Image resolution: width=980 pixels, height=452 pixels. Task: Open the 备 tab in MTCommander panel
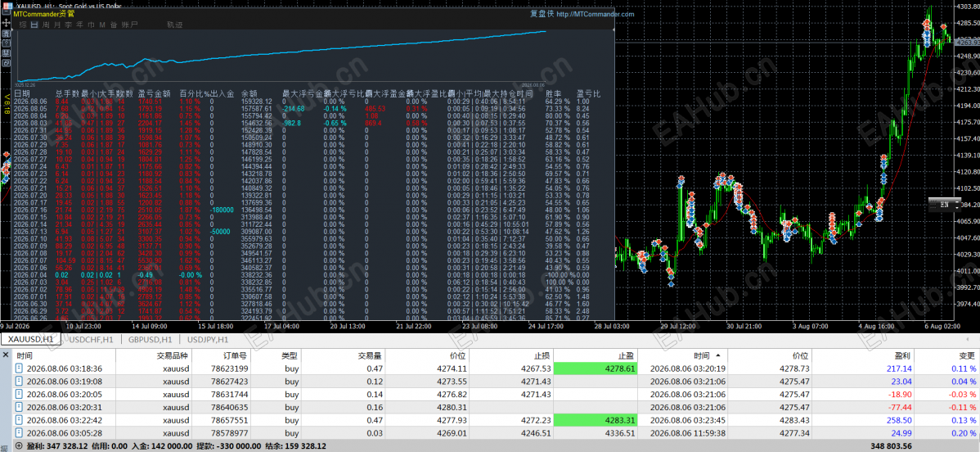tap(114, 25)
